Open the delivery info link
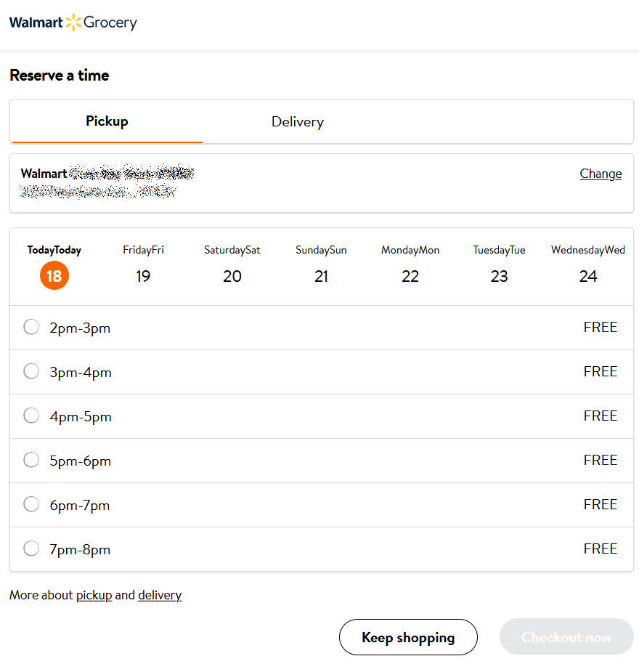This screenshot has width=639, height=672. pyautogui.click(x=160, y=595)
